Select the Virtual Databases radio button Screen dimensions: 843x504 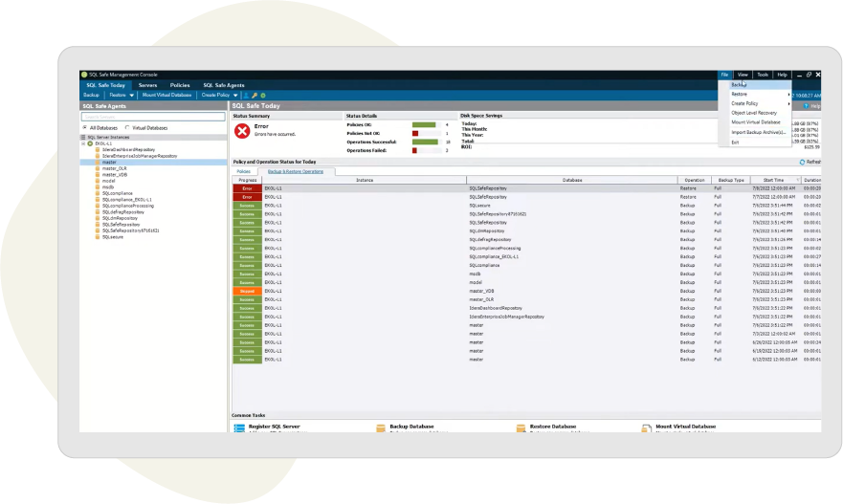tap(127, 127)
